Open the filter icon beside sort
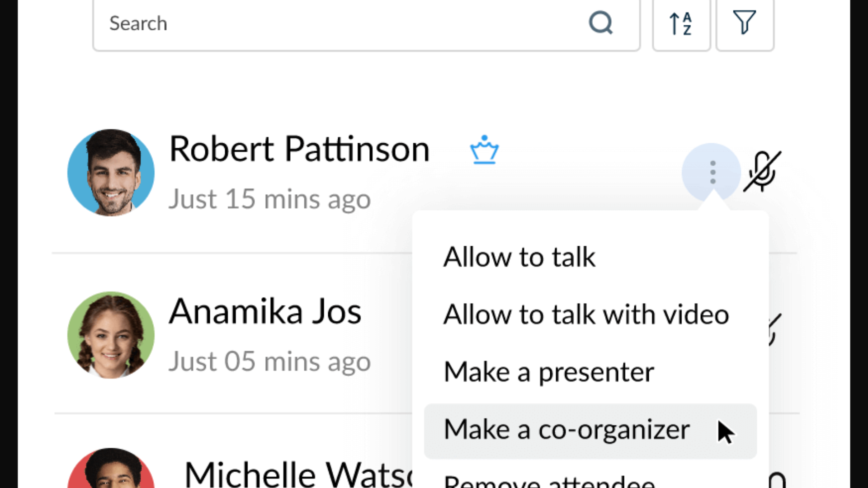 (x=744, y=21)
